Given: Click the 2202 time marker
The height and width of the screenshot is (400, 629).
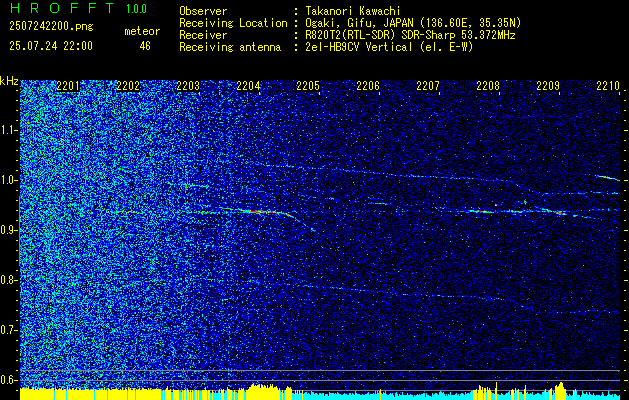Looking at the screenshot, I should tap(128, 85).
